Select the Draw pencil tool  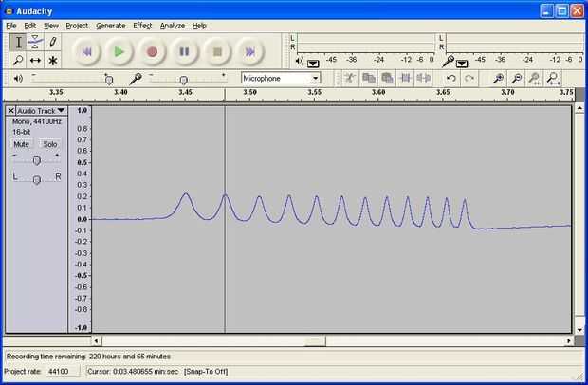[x=52, y=42]
